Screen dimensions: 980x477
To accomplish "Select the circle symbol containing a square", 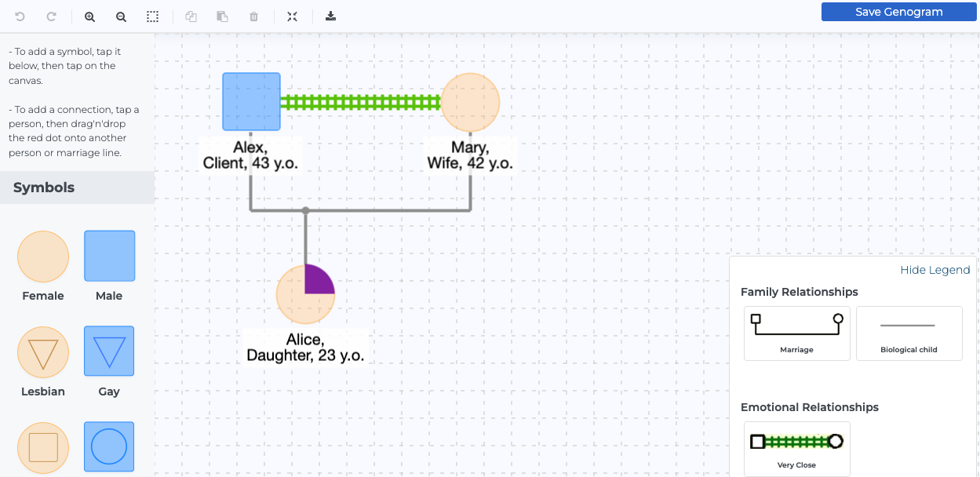I will pos(43,448).
